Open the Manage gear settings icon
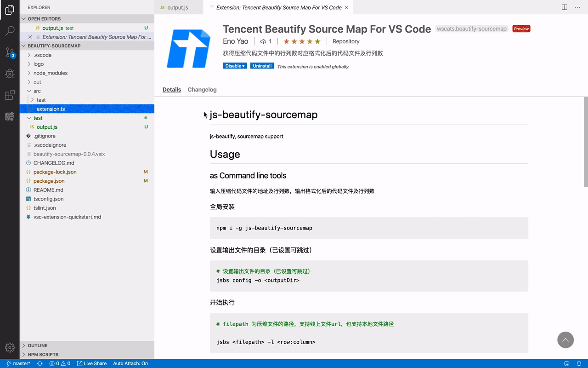588x368 pixels. tap(10, 348)
